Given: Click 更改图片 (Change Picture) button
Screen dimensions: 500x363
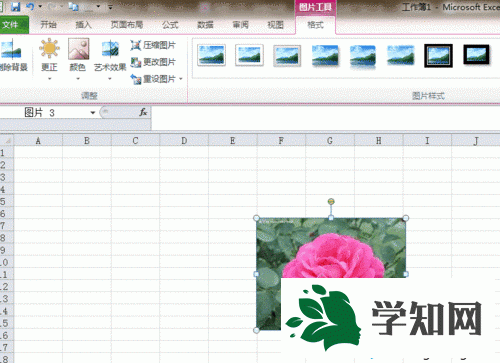Looking at the screenshot, I should (x=153, y=62).
